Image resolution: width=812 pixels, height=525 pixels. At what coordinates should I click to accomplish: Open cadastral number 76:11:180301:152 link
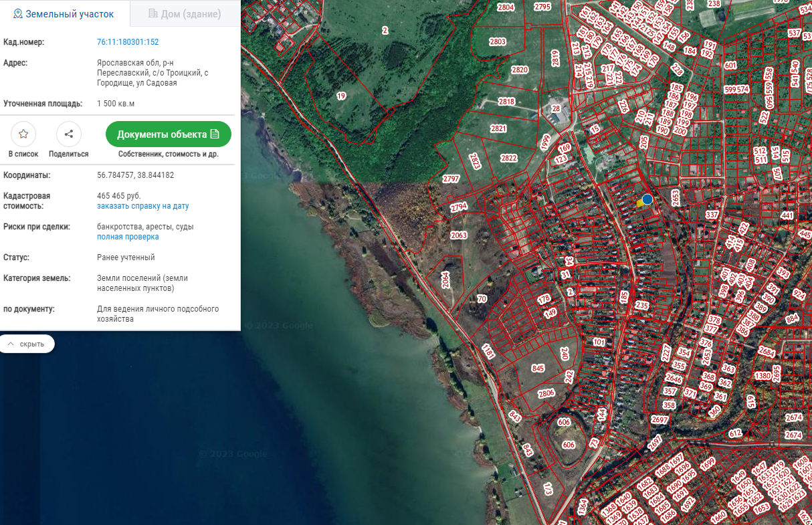128,42
